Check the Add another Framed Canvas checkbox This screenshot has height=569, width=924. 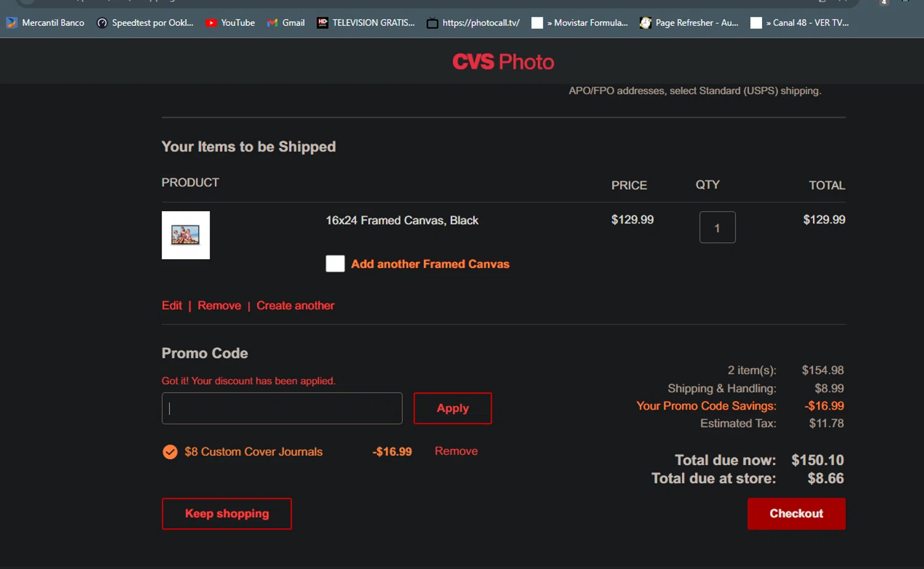pos(335,264)
